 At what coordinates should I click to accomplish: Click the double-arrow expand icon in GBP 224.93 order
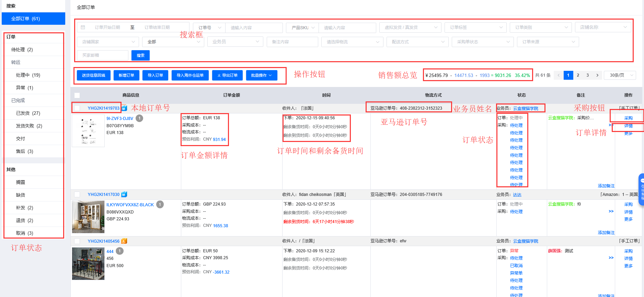click(x=611, y=211)
